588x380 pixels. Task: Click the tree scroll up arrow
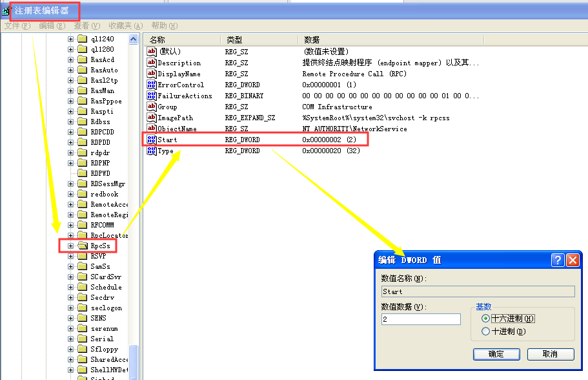pos(133,39)
